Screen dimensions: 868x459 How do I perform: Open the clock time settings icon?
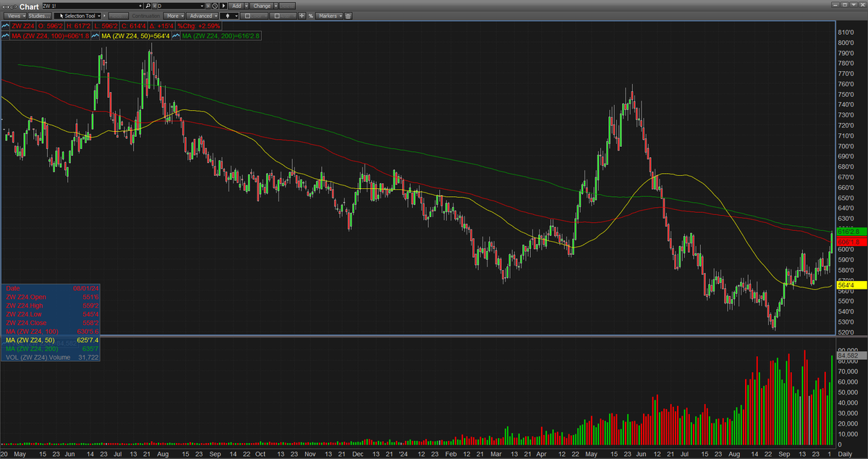(215, 6)
